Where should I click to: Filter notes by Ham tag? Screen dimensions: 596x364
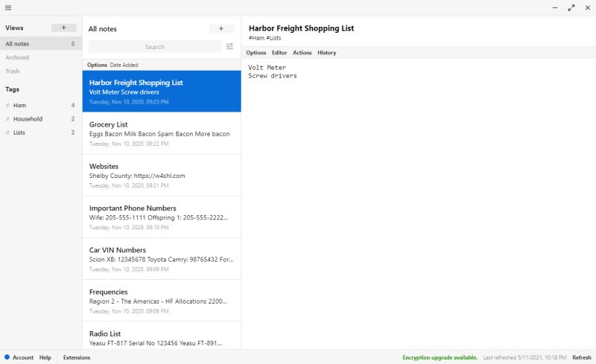tap(41, 105)
